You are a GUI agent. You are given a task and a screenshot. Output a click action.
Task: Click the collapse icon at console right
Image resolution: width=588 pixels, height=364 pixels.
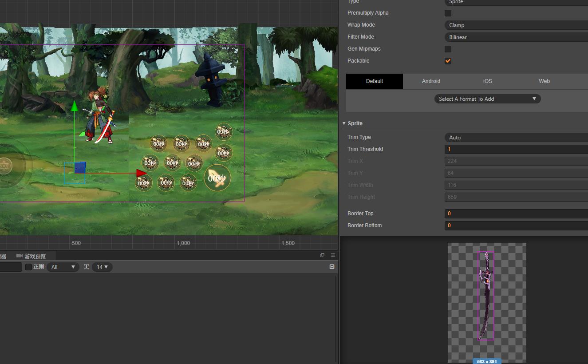[332, 267]
